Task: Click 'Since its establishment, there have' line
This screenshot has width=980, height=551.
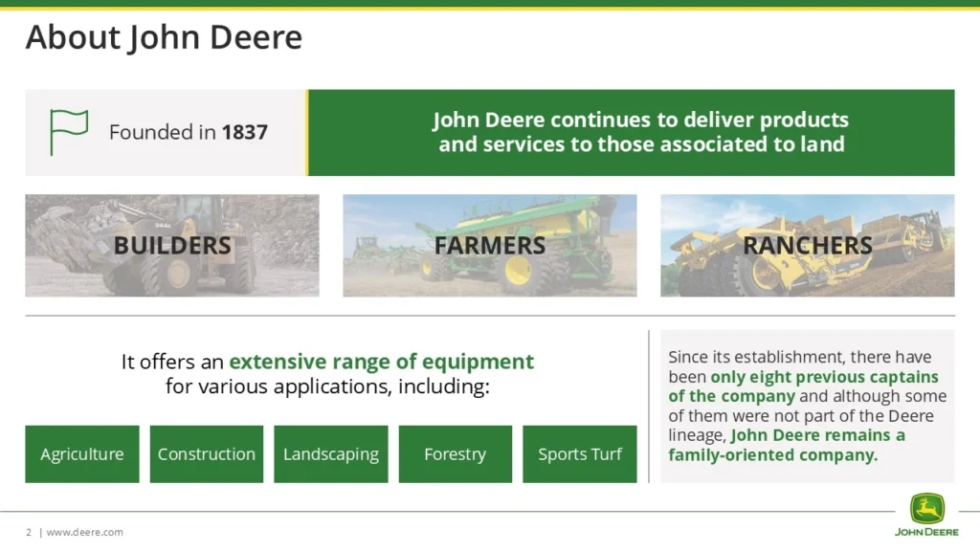Action: 800,357
